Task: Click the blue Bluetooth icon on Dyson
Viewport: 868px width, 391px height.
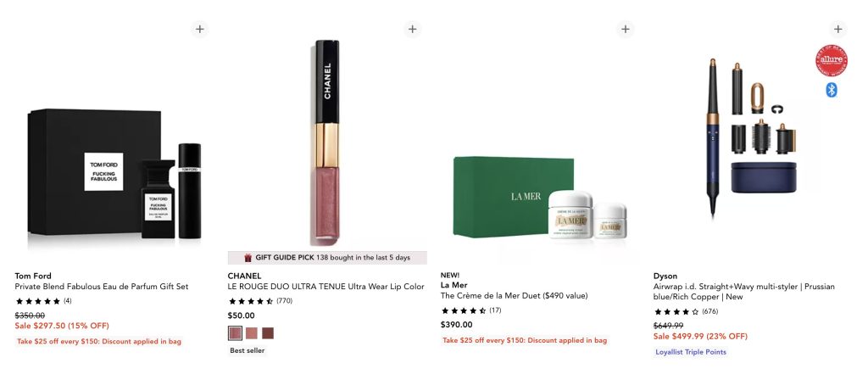Action: tap(832, 90)
